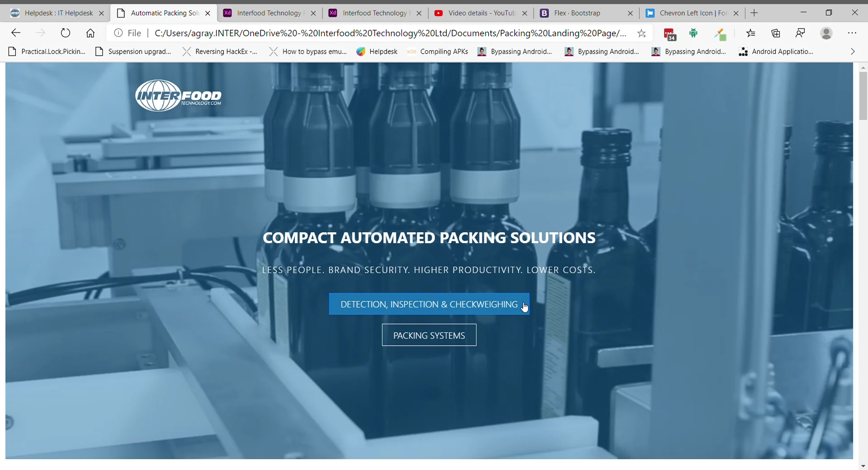Open the Collections panel
The width and height of the screenshot is (868, 470).
pyautogui.click(x=776, y=33)
